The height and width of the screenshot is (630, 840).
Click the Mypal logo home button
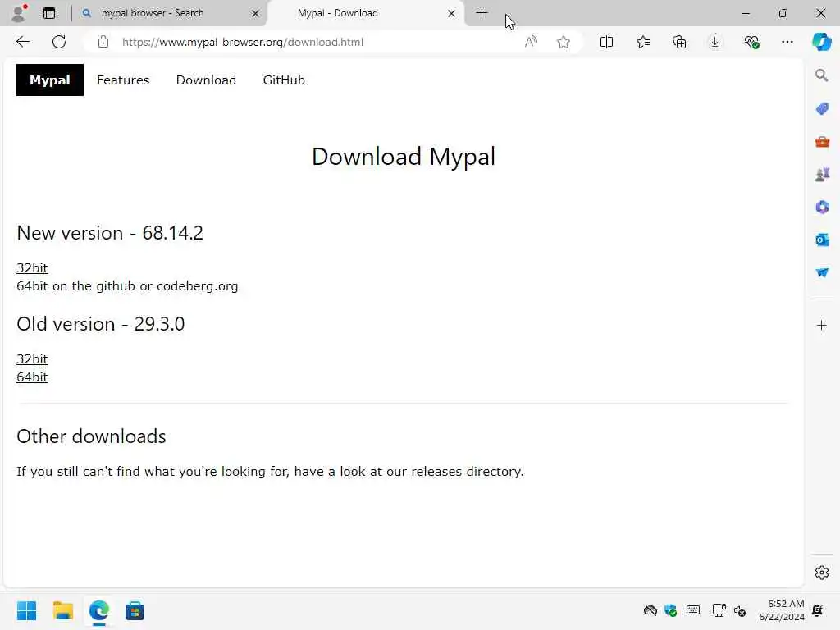[x=50, y=80]
